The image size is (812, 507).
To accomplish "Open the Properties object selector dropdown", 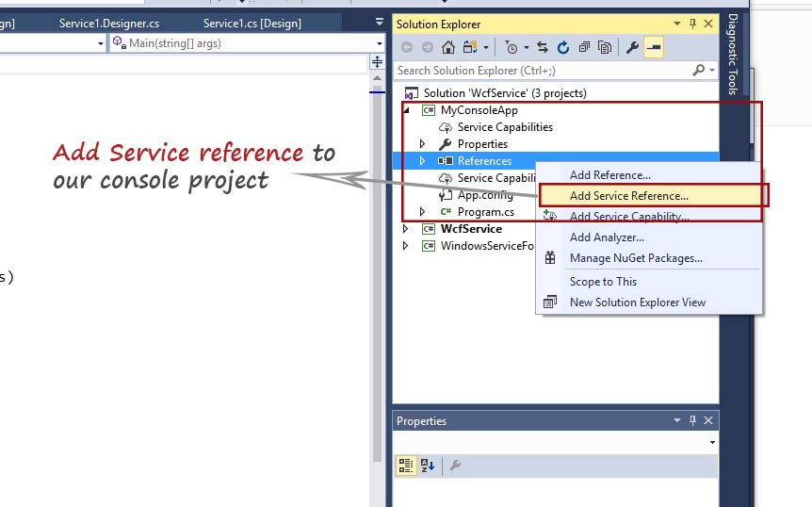I will [712, 442].
